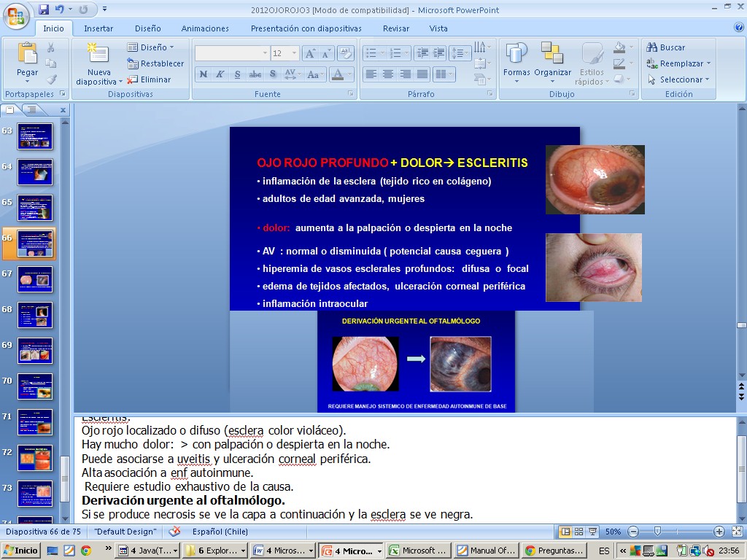Viewport: 747px width, 560px height.
Task: Expand the Diseño layout dropdown
Action: click(x=151, y=47)
